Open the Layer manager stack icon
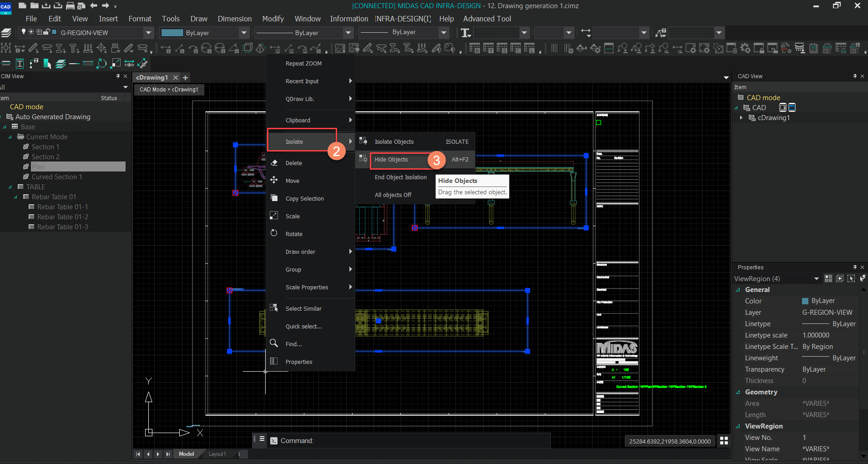The height and width of the screenshot is (464, 868). [6, 33]
